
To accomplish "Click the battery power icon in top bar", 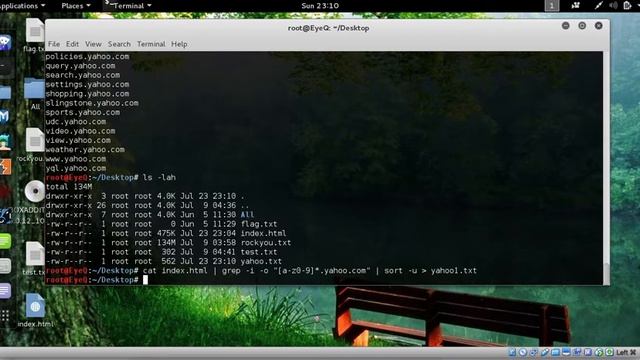I will [x=627, y=5].
